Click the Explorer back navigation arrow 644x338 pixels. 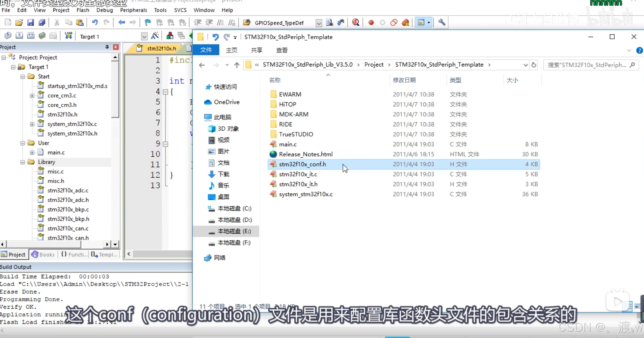point(202,65)
